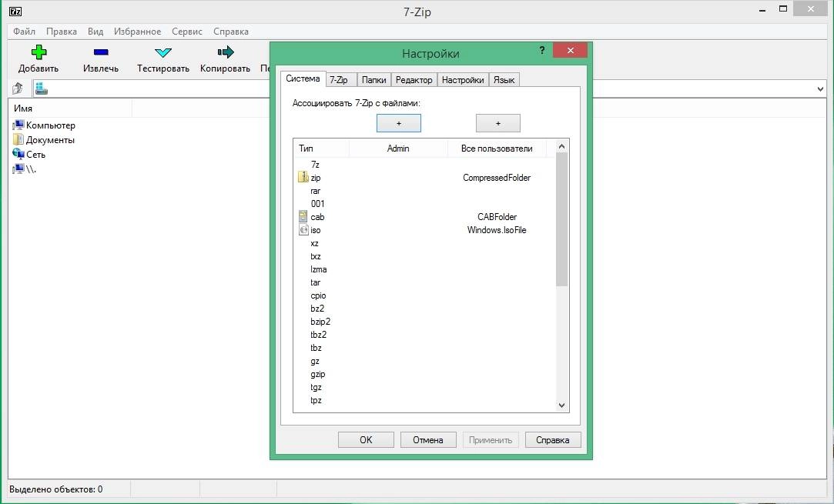Viewport: 834px width, 504px height.
Task: Switch to the Язык tab
Action: pos(504,80)
